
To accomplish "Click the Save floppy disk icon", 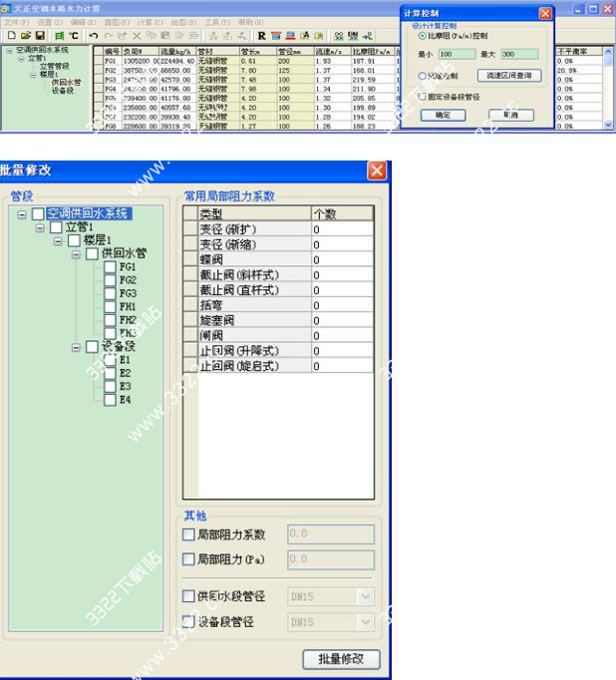I will 40,36.
